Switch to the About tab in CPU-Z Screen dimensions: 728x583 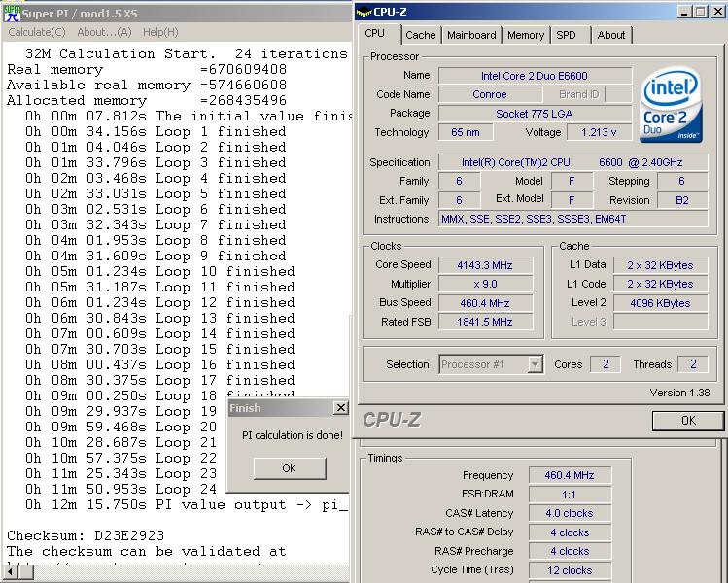pos(611,35)
